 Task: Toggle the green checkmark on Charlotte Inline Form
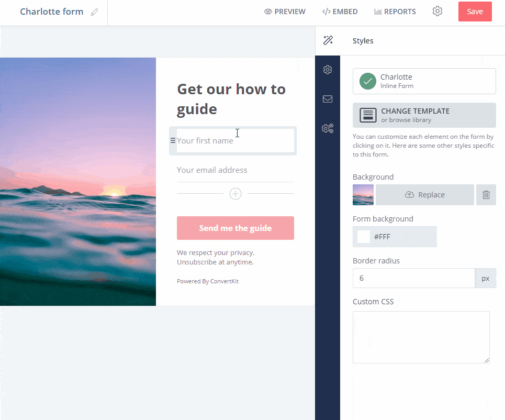(x=367, y=81)
